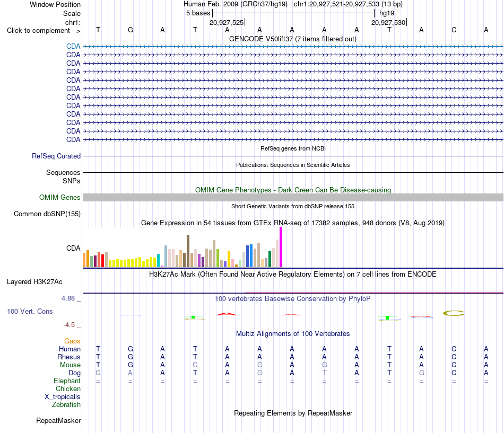
Task: Select the RepeatMasker track label
Action: [x=58, y=421]
